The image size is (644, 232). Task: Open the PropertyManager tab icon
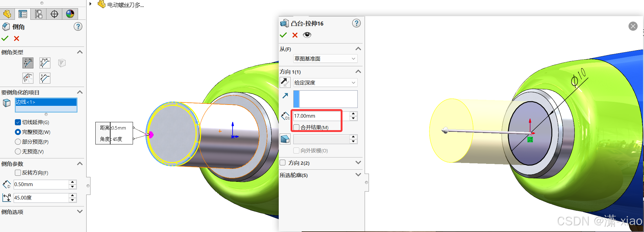23,14
